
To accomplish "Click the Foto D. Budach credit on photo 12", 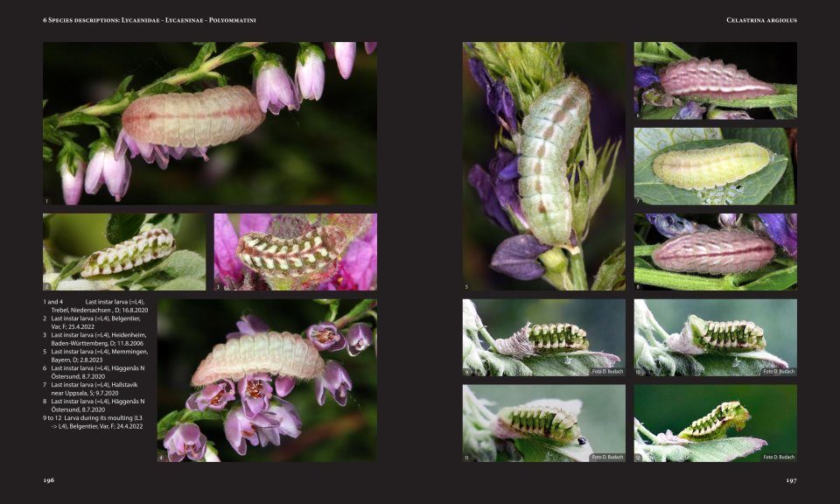I will pos(777,457).
